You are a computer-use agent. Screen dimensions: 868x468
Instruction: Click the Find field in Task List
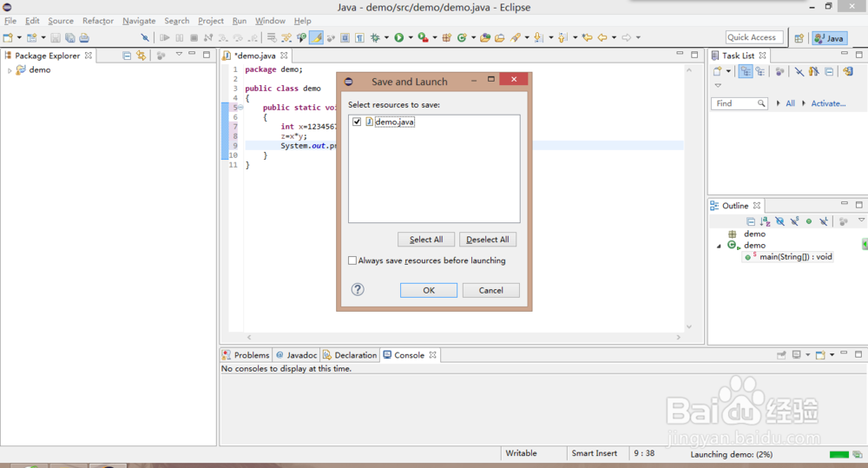click(x=739, y=103)
